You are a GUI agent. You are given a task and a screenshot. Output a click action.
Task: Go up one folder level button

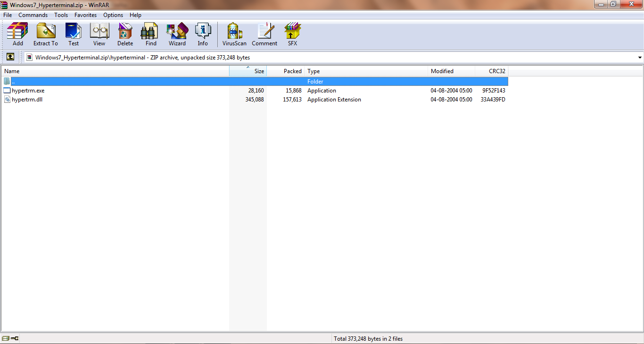pyautogui.click(x=10, y=57)
